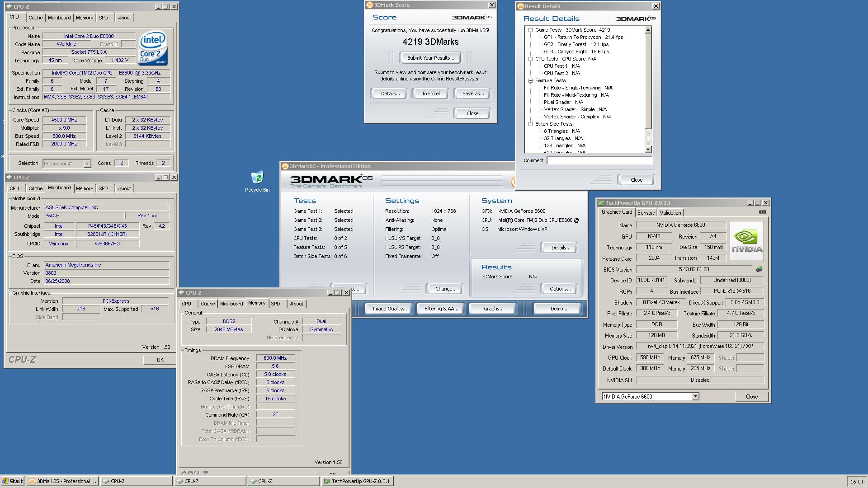
Task: Collapse the Game Tests tree node
Action: (x=531, y=30)
